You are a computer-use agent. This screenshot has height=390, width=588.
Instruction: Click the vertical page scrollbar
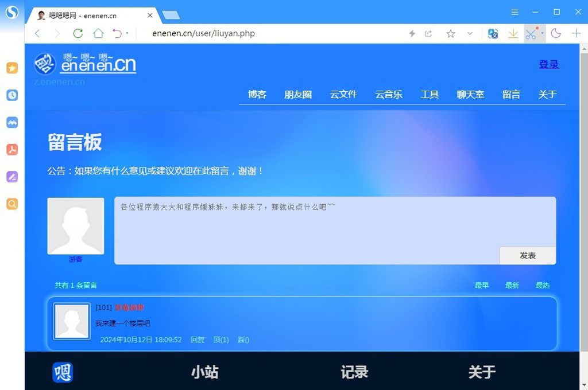[x=584, y=202]
